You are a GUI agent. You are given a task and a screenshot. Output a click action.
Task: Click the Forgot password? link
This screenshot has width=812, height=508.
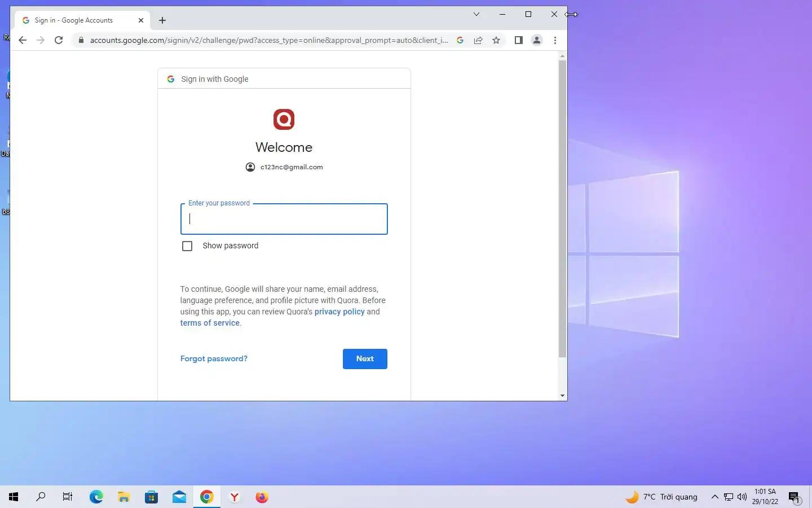pos(214,358)
